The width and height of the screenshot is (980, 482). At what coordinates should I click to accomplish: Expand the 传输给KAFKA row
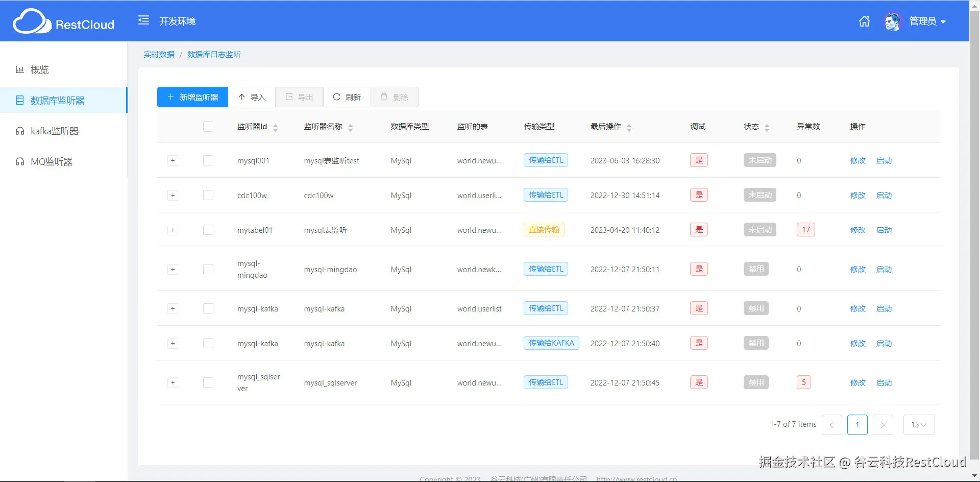pos(173,344)
